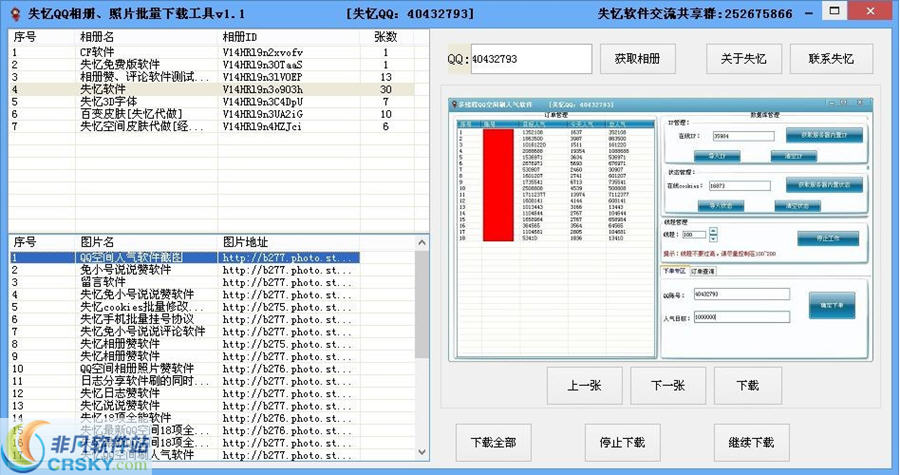Image resolution: width=900 pixels, height=475 pixels.
Task: Click the 张数 column header
Action: [386, 37]
